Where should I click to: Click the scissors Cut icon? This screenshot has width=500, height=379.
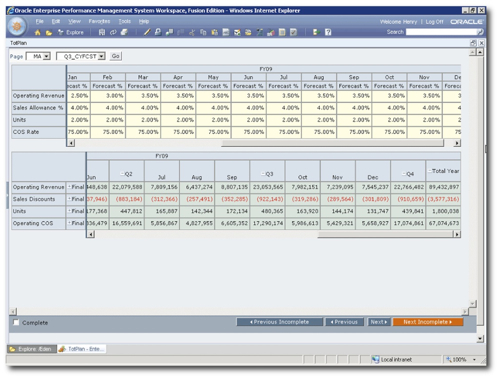pyautogui.click(x=192, y=32)
